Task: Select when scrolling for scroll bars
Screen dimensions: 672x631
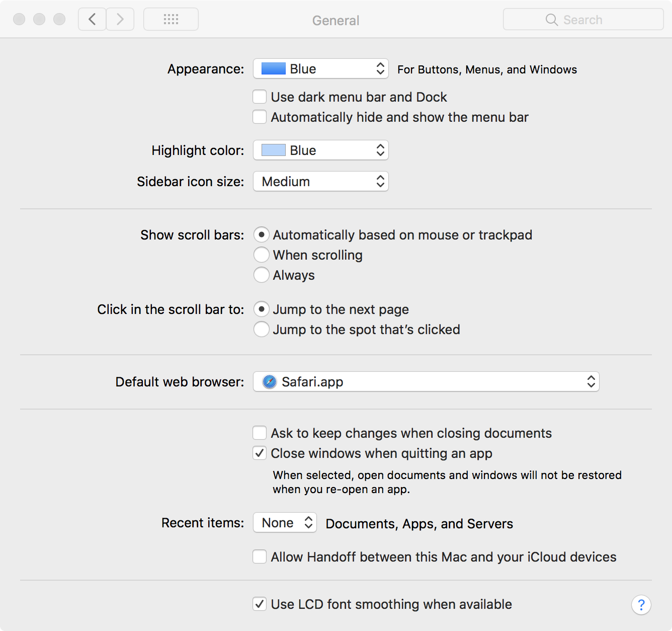Action: point(262,255)
